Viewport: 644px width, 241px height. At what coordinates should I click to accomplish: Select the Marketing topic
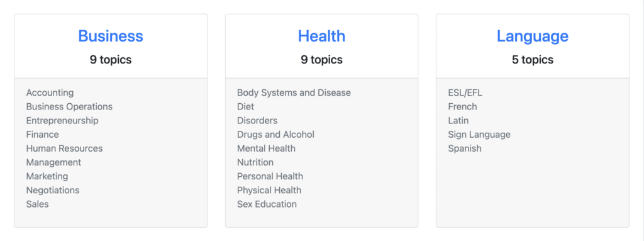(47, 176)
